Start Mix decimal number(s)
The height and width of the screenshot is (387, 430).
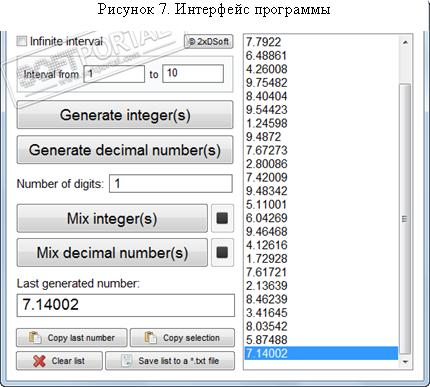pyautogui.click(x=112, y=252)
